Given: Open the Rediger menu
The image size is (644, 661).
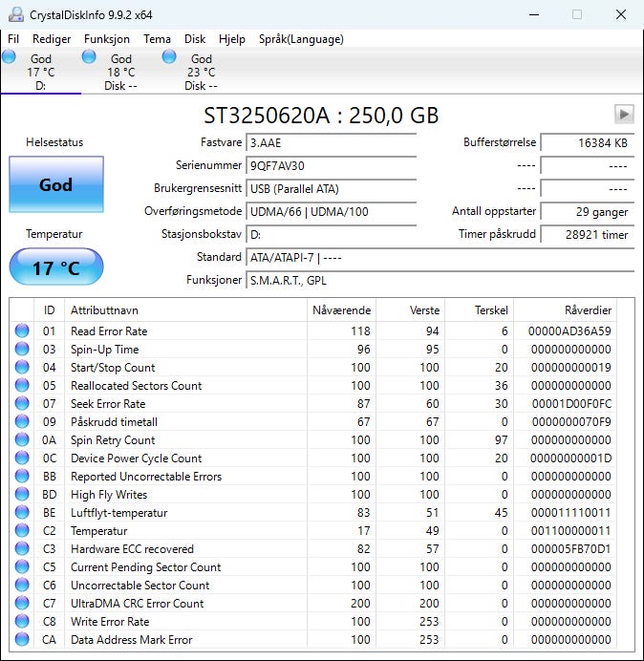Looking at the screenshot, I should pyautogui.click(x=52, y=39).
